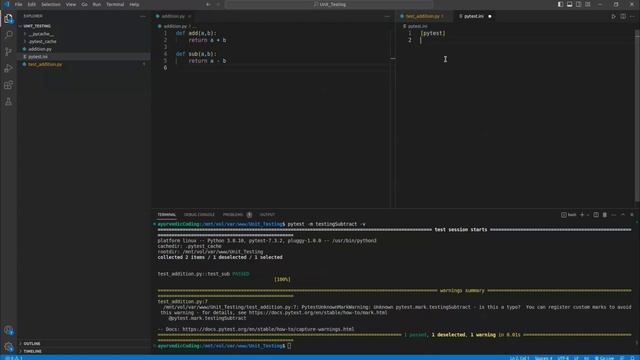Click Go Live in the status bar
The height and width of the screenshot is (360, 640).
(604, 358)
